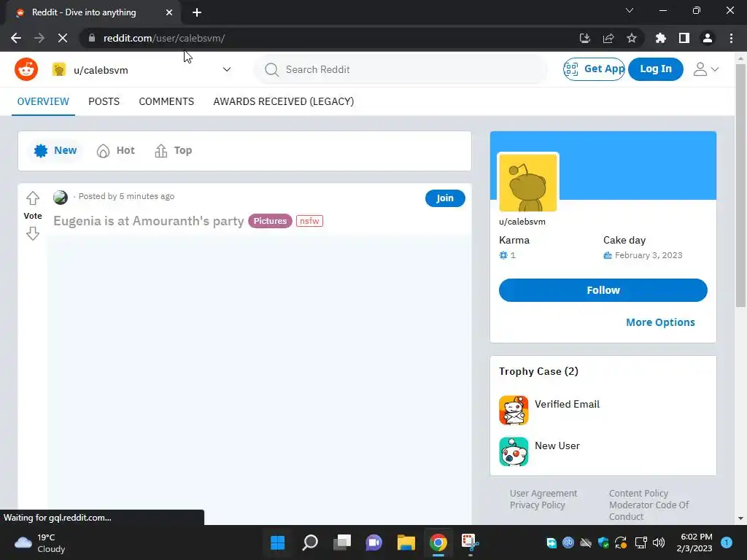Open the Content Policy link
The height and width of the screenshot is (560, 747).
pyautogui.click(x=638, y=494)
